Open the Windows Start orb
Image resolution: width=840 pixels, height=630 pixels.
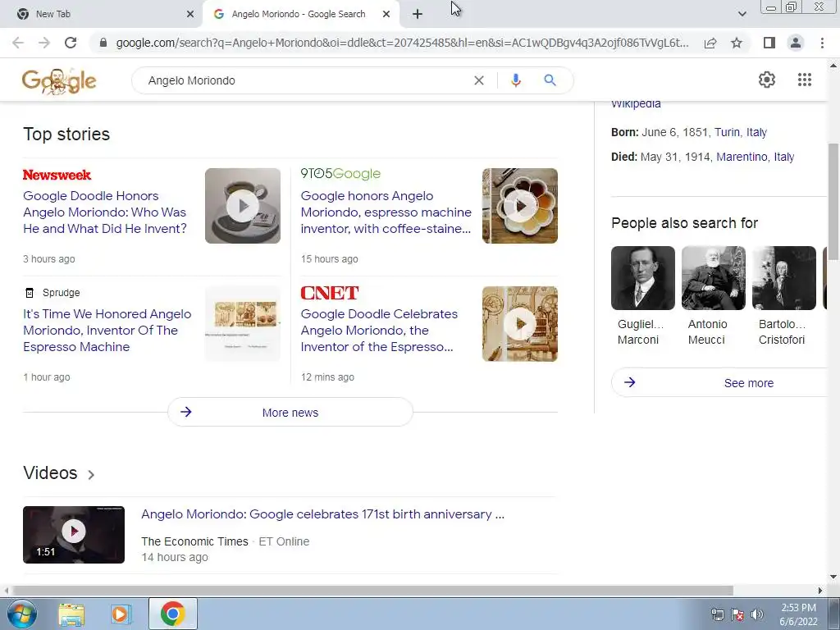(x=21, y=614)
